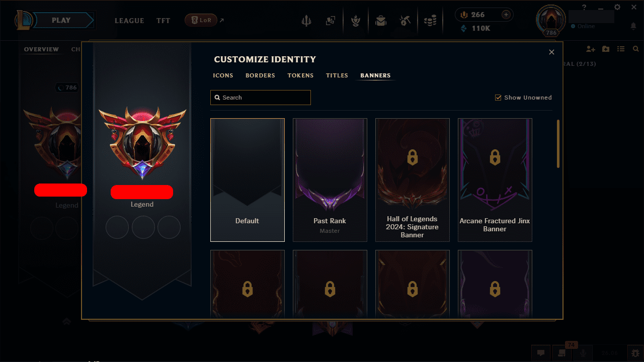644x362 pixels.
Task: Open the LoR game link
Action: point(201,21)
